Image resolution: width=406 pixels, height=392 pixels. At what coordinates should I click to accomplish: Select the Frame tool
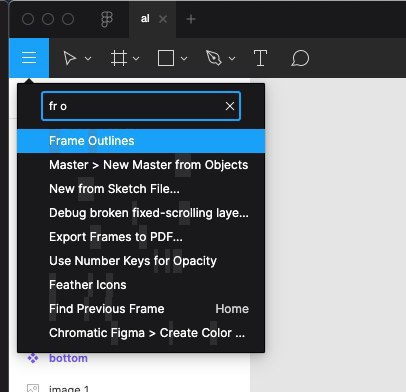pyautogui.click(x=119, y=58)
